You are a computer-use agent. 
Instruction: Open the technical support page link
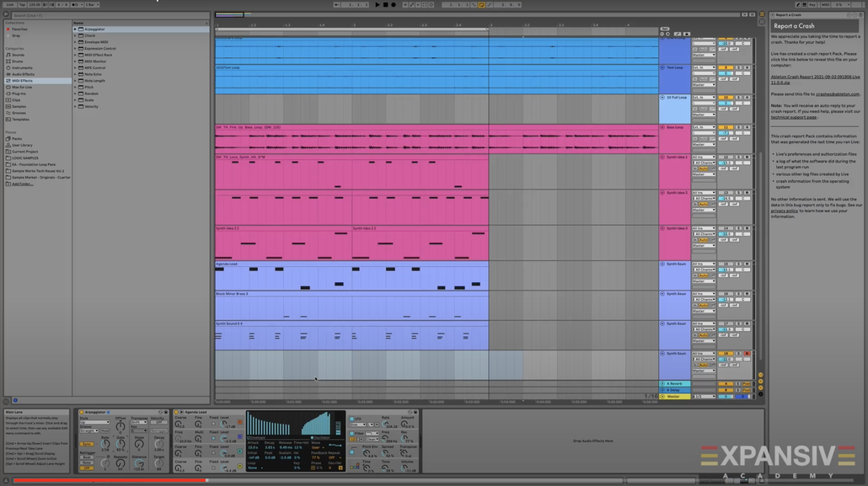point(794,117)
